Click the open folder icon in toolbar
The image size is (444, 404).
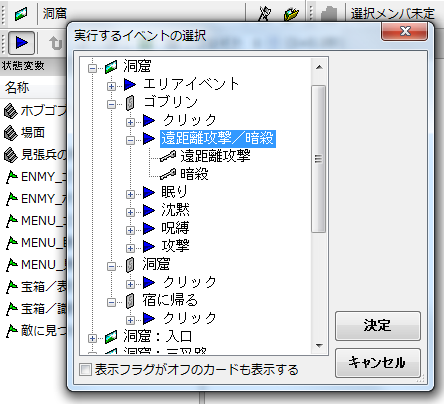pyautogui.click(x=291, y=14)
